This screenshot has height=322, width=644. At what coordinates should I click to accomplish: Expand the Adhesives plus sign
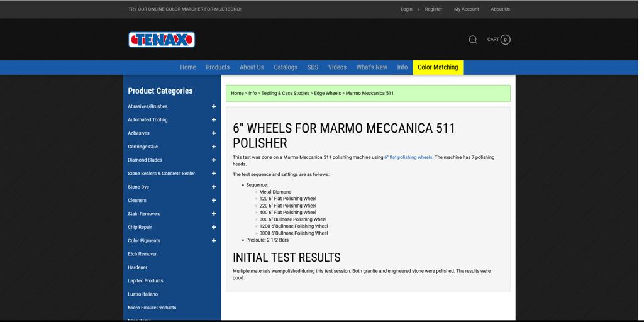(214, 133)
